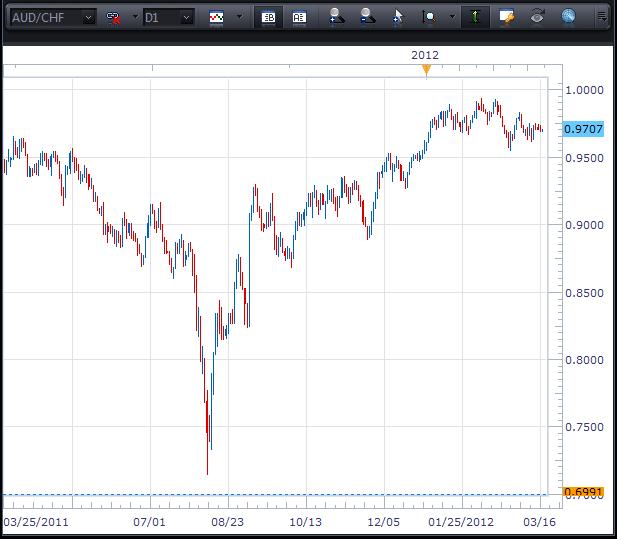Toggle the Ask price display button
This screenshot has width=617, height=539.
pyautogui.click(x=299, y=17)
